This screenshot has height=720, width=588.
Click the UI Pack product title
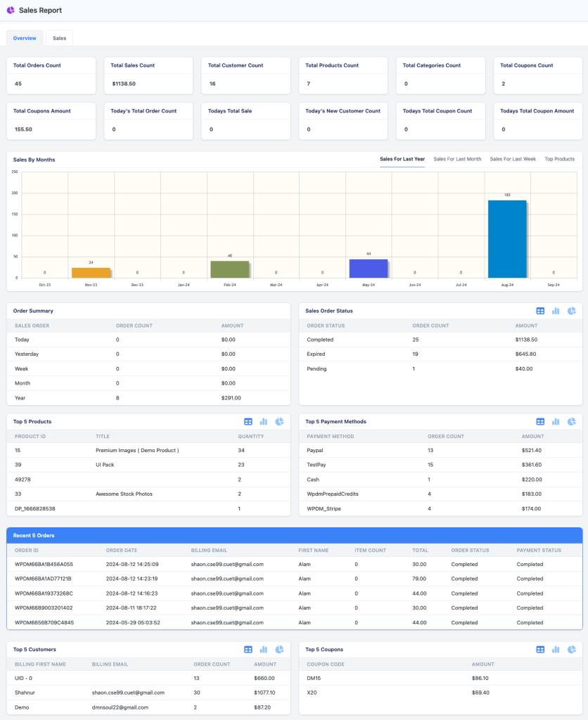coord(105,465)
